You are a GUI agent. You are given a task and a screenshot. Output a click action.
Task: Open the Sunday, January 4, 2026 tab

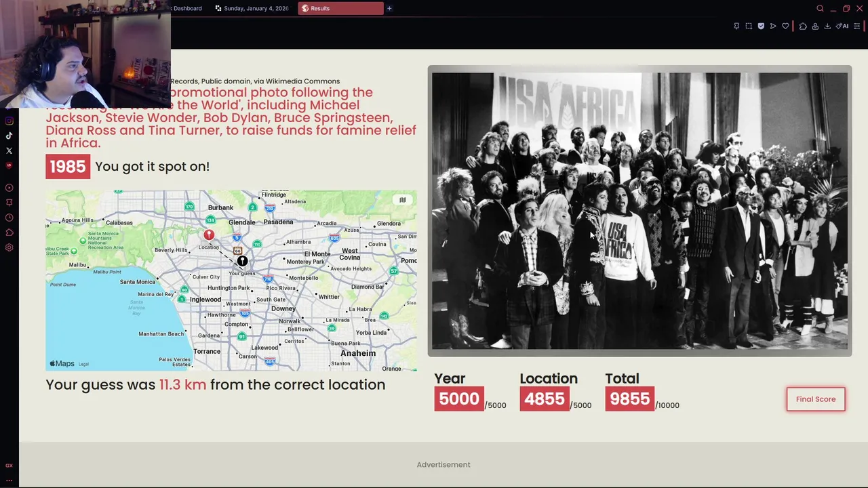coord(252,8)
